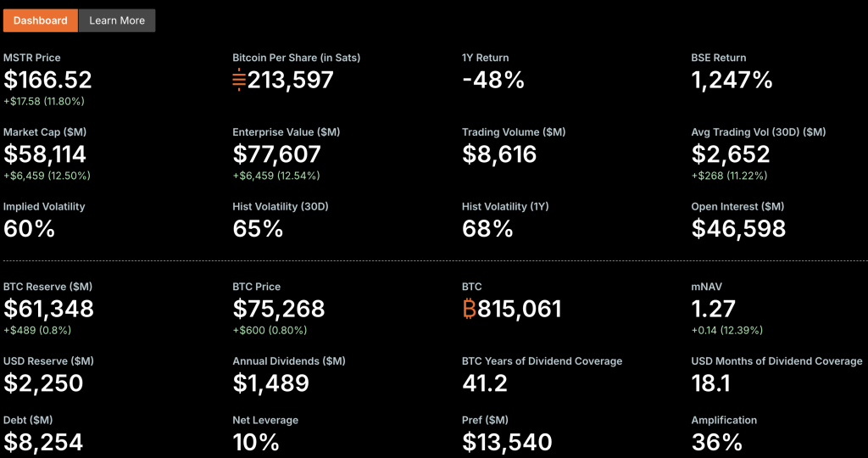Click the orange sats icon beside 213,597
Screen dimensions: 868x458
(x=239, y=81)
